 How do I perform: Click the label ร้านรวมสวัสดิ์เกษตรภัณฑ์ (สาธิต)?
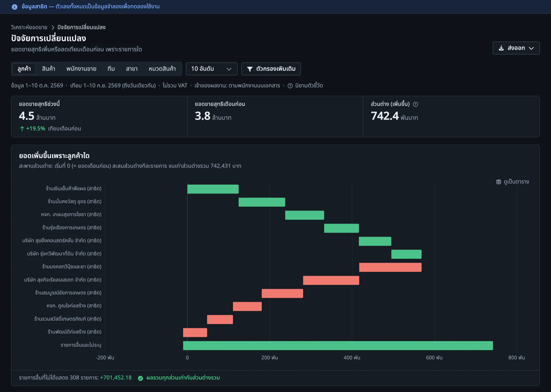68,319
